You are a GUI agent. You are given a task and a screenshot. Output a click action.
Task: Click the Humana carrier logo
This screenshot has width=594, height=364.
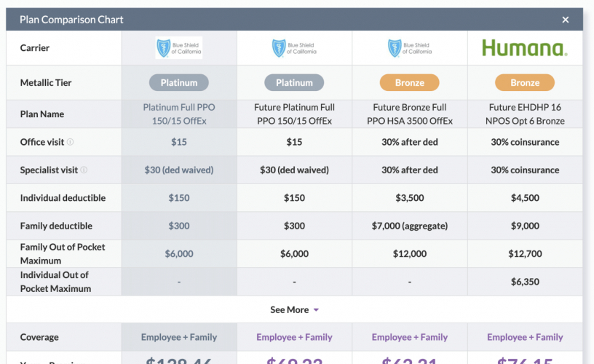coord(525,48)
